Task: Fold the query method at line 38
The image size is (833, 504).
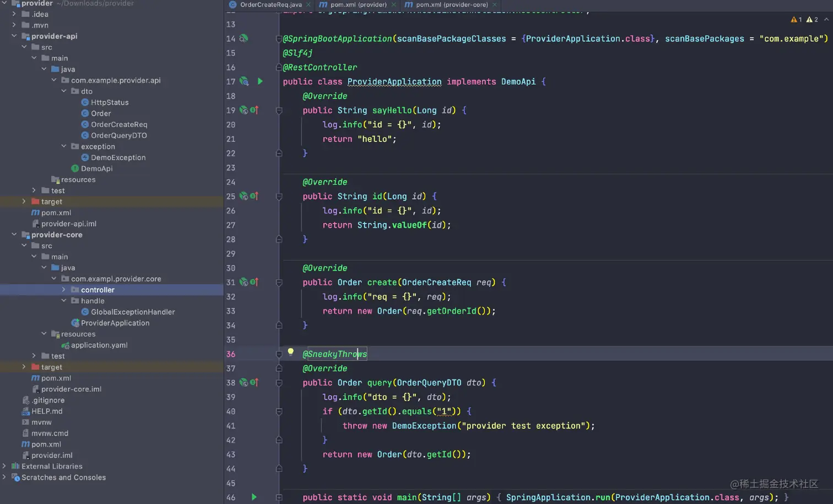Action: [279, 383]
